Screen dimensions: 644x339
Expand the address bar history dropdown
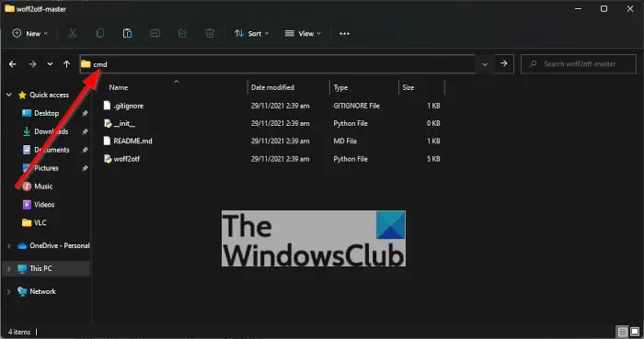tap(485, 64)
